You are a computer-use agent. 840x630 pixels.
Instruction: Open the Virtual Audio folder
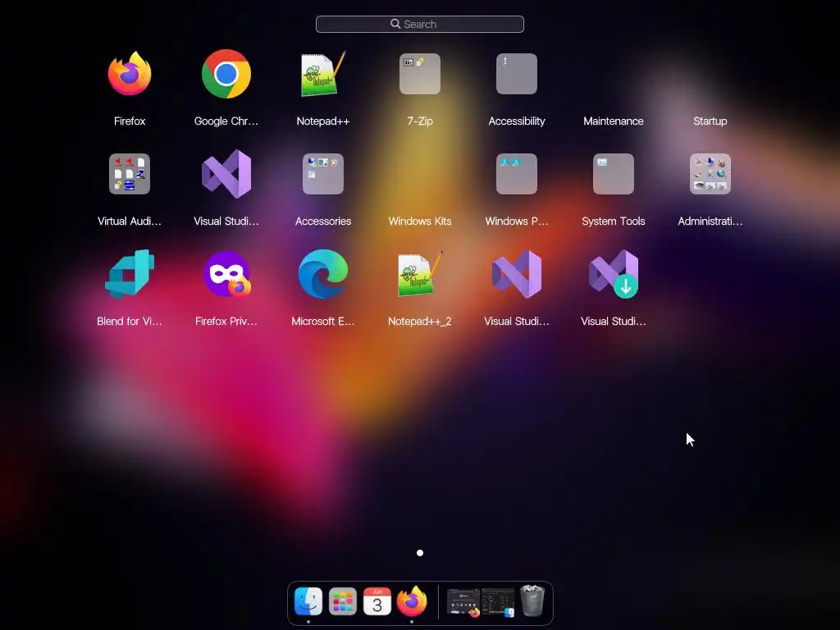point(130,174)
